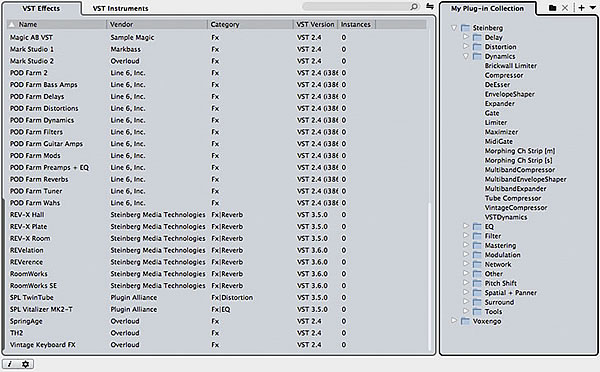The width and height of the screenshot is (600, 372).
Task: Expand the Mastering folder
Action: tap(466, 245)
